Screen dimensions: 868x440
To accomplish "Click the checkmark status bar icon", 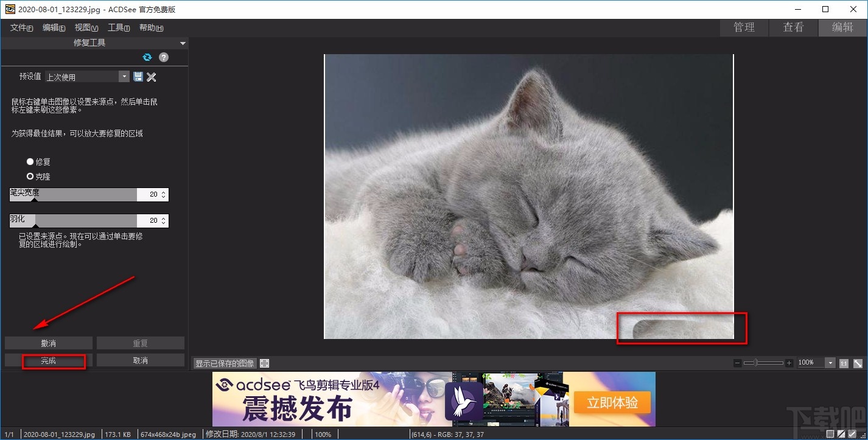I will (852, 434).
